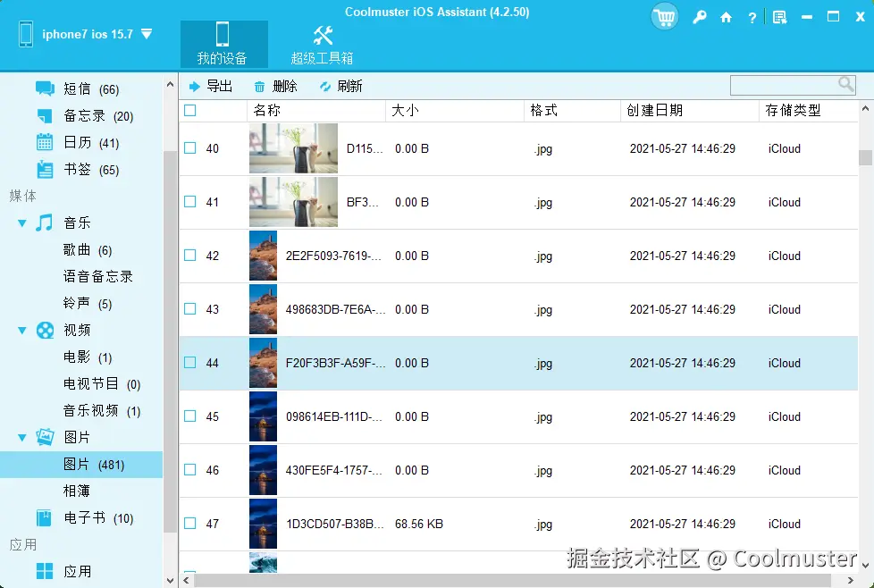Open help via the question mark icon
The width and height of the screenshot is (874, 588).
pos(752,16)
